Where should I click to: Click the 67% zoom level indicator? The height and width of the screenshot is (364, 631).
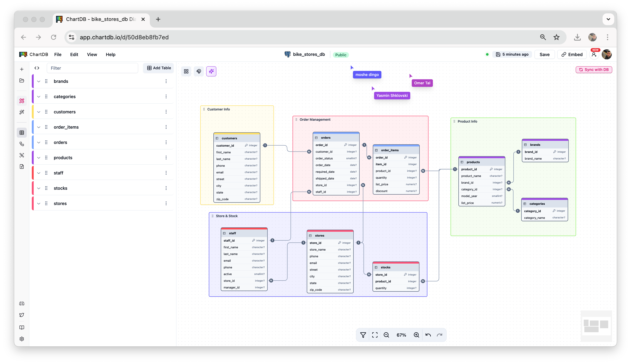pos(401,335)
